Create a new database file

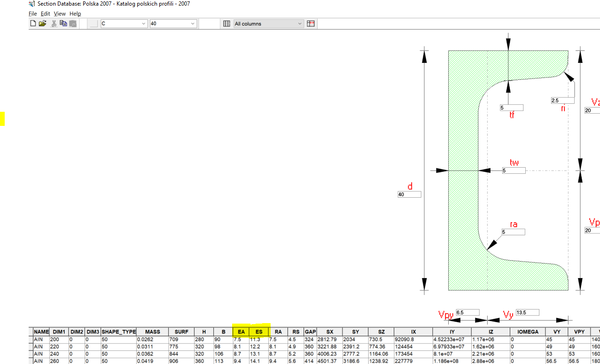[33, 23]
